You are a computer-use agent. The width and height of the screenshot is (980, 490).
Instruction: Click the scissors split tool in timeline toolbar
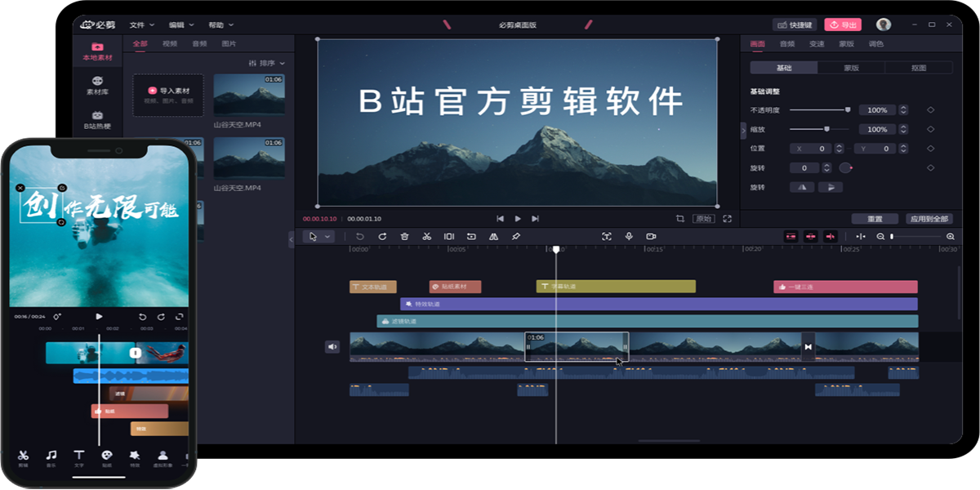[426, 236]
